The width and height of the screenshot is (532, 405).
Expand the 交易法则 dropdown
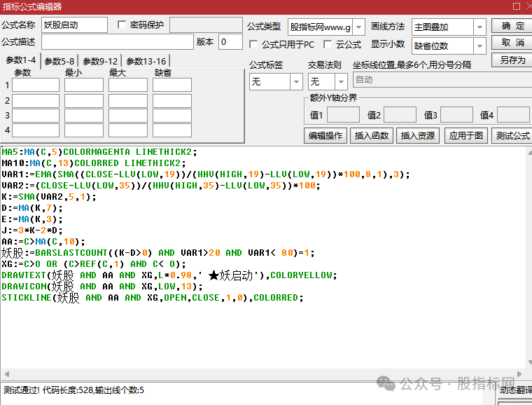pyautogui.click(x=341, y=81)
